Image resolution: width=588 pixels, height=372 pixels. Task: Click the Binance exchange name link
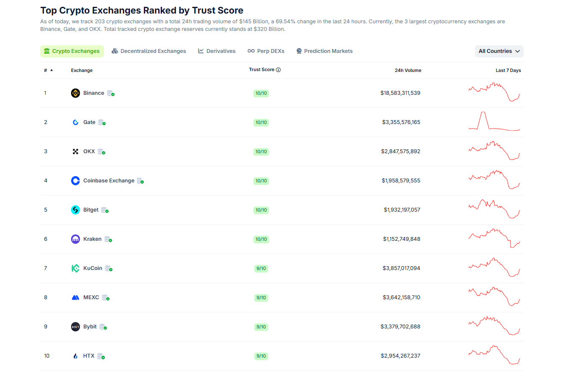tap(94, 93)
